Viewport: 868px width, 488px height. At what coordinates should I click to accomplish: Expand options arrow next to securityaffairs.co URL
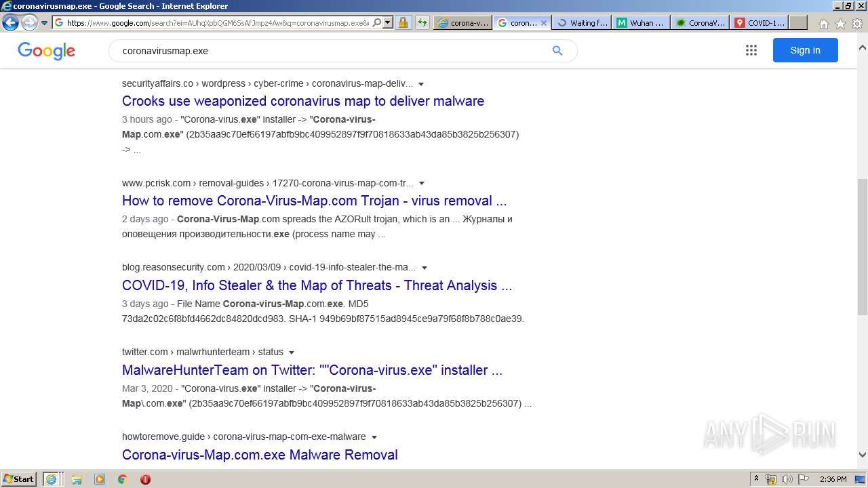(421, 84)
